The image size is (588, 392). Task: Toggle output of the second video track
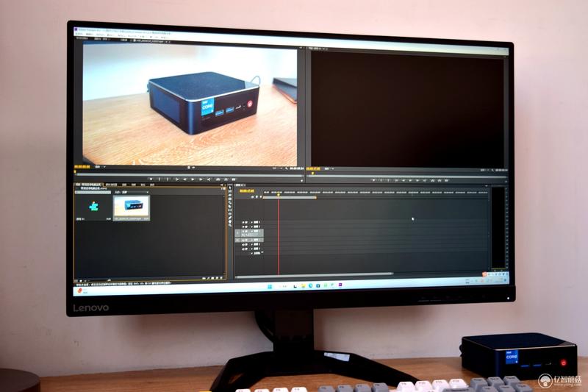(244, 227)
